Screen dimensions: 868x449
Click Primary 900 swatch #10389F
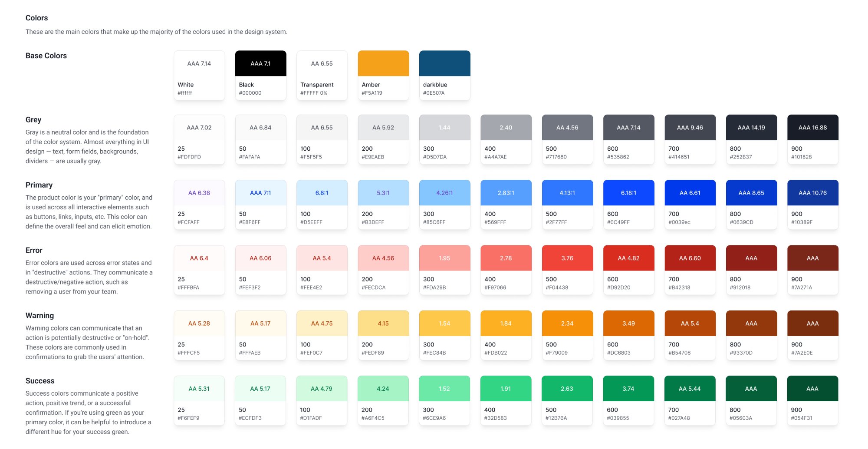812,193
